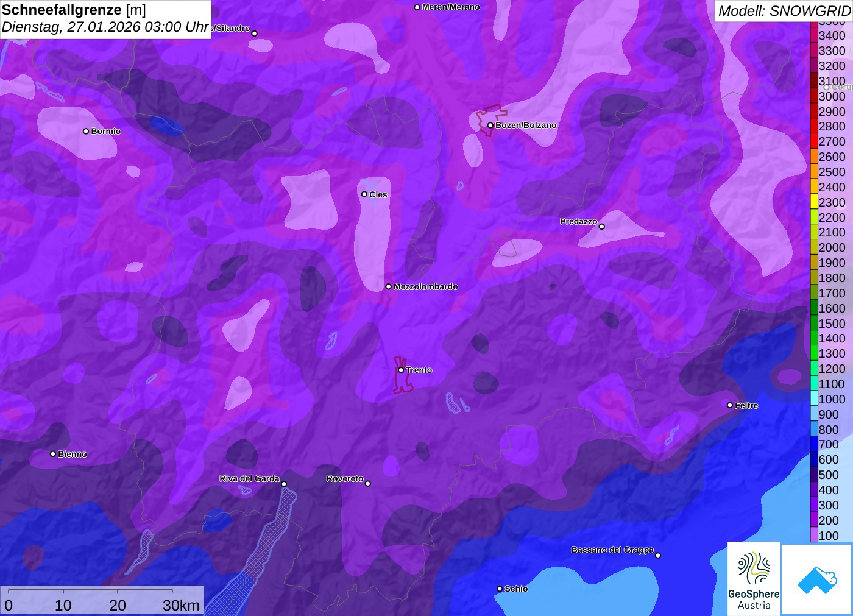Click the Riva del Garda marker dot
Viewport: 853px width, 616px height.
tap(284, 484)
